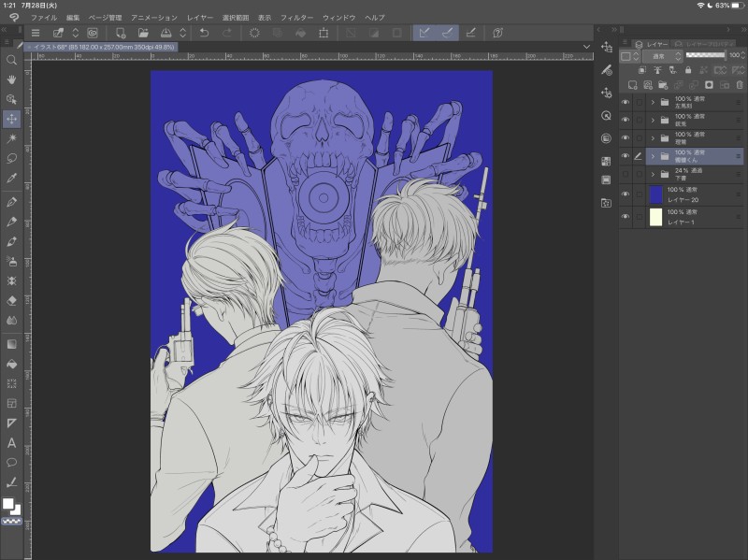Click stepper arrows next to Save icon
748x560 pixels.
(x=182, y=33)
